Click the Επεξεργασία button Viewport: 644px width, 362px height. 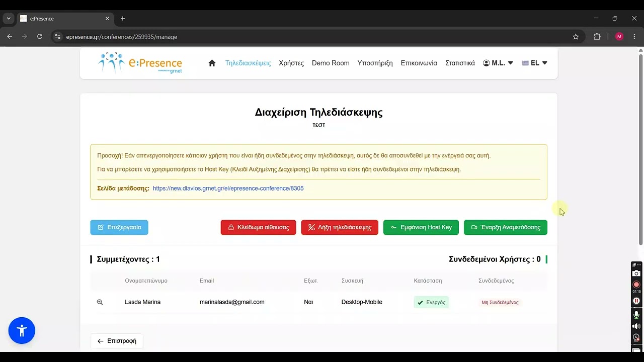tap(119, 227)
